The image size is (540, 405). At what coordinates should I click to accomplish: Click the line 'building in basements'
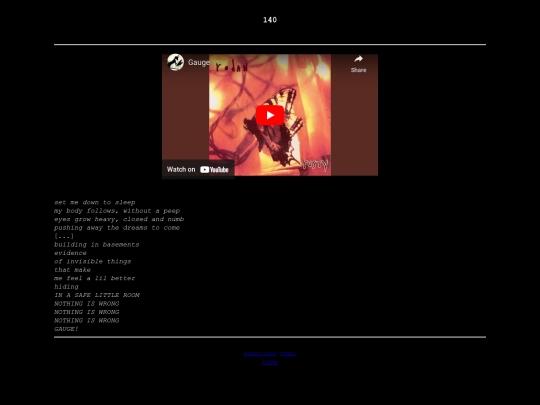click(97, 245)
